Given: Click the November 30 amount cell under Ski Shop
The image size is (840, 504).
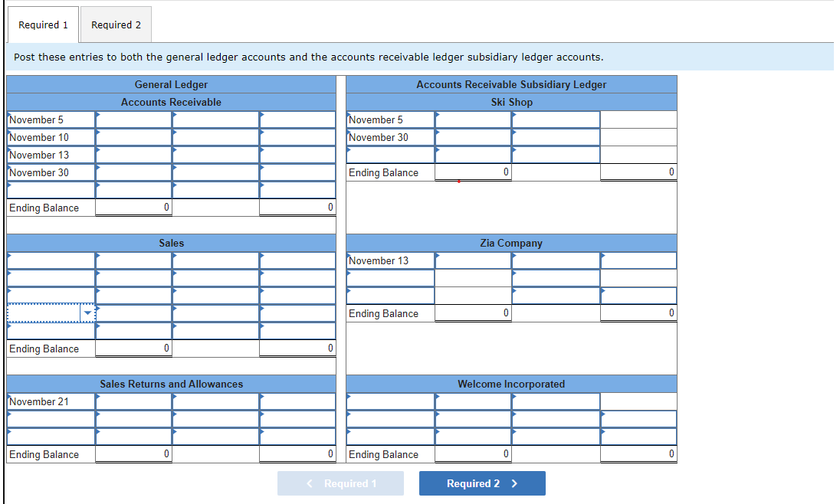Looking at the screenshot, I should point(472,137).
